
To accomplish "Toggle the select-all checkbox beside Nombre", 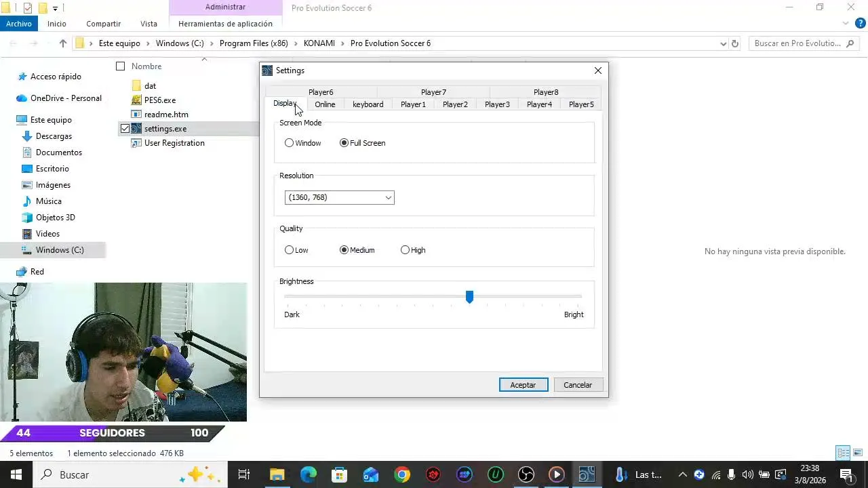I will click(x=121, y=66).
